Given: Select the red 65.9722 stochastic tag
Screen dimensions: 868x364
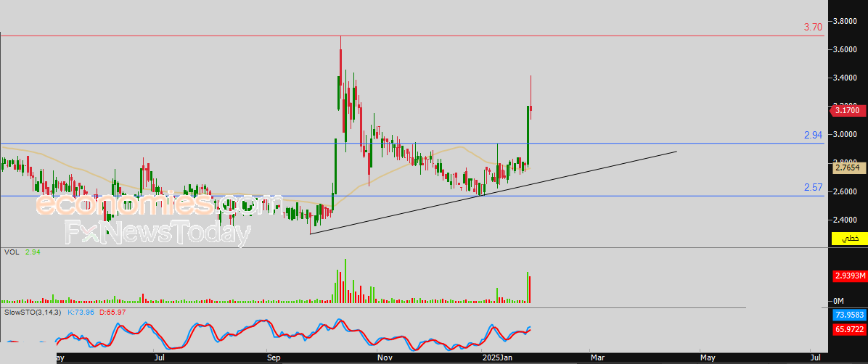Looking at the screenshot, I should (848, 330).
